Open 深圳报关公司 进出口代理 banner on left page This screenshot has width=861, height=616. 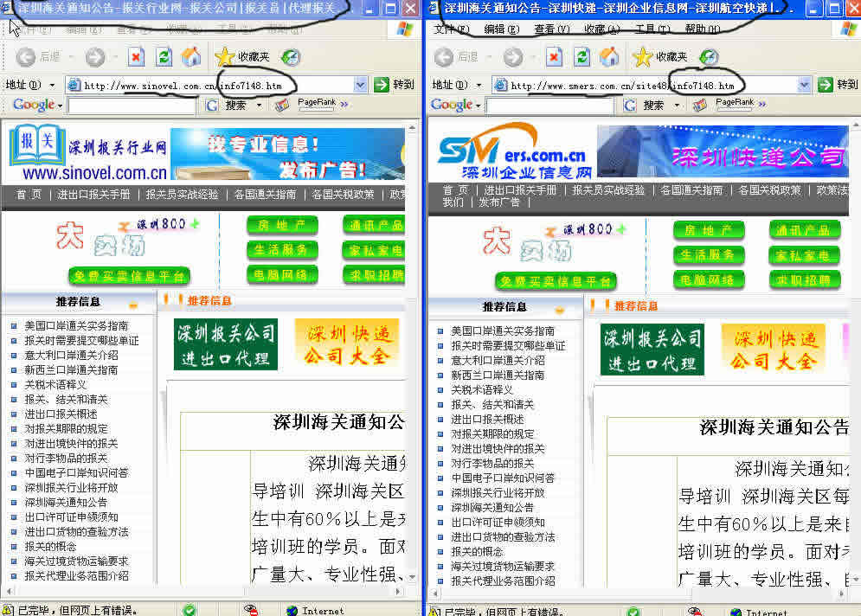pos(225,344)
